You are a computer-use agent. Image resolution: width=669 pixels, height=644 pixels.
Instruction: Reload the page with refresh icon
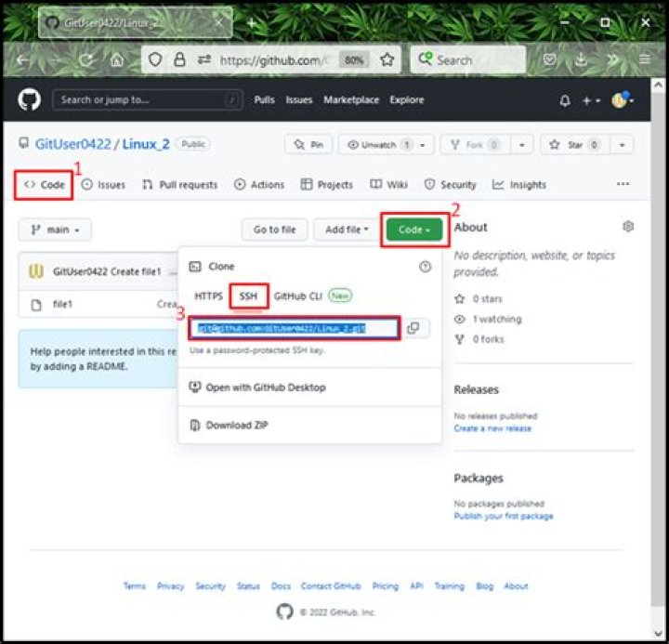pyautogui.click(x=85, y=60)
